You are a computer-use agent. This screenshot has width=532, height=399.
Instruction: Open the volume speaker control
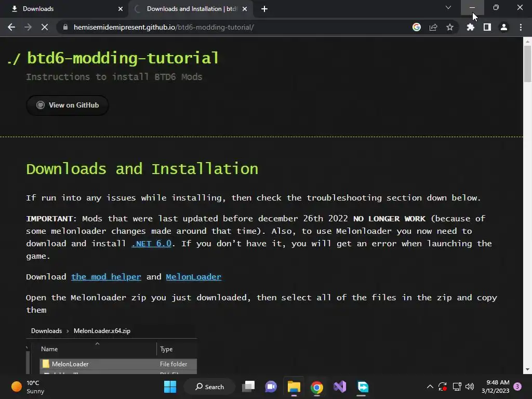470,387
